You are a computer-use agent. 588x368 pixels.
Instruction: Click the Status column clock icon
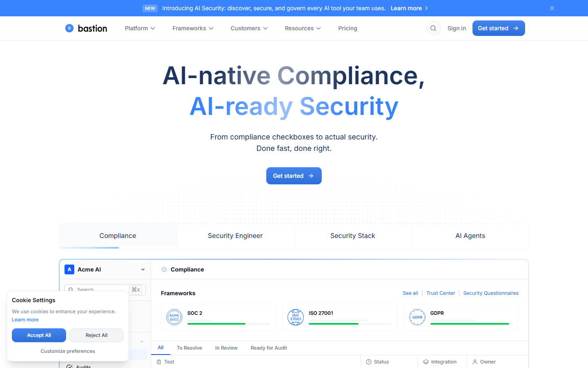tap(369, 362)
